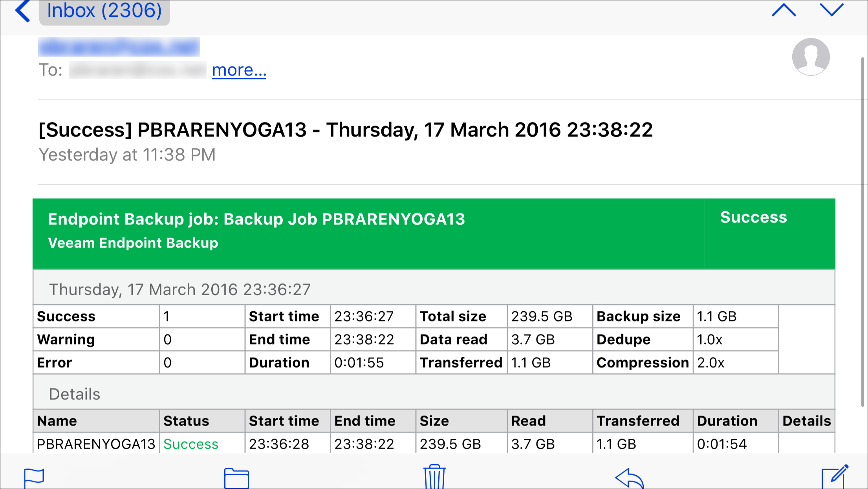Go back using the left chevron
This screenshot has width=868, height=489.
(x=22, y=11)
